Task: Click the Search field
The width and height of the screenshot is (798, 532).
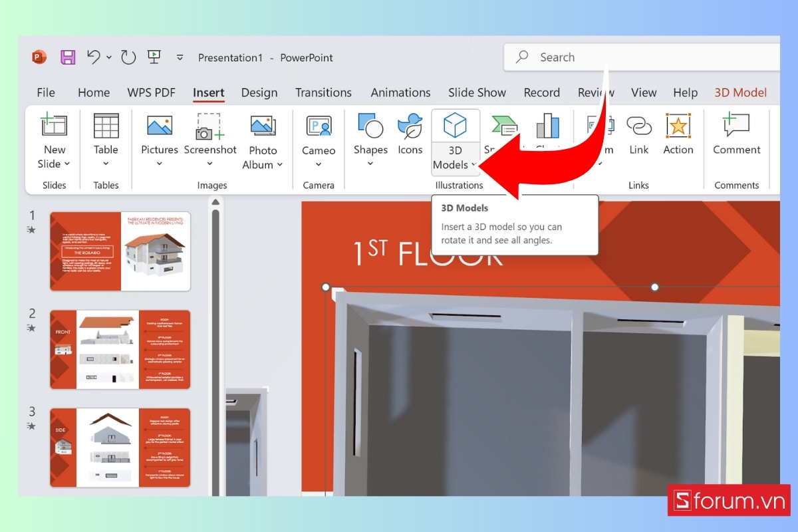Action: pyautogui.click(x=598, y=57)
